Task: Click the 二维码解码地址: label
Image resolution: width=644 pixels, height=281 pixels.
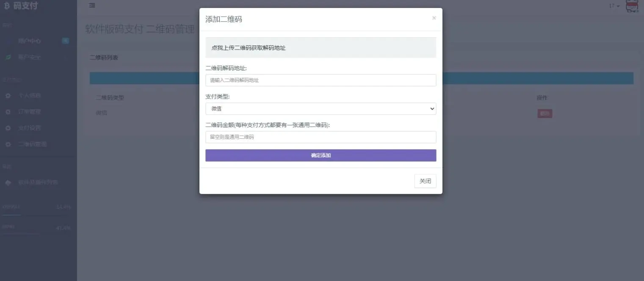Action: pos(226,68)
